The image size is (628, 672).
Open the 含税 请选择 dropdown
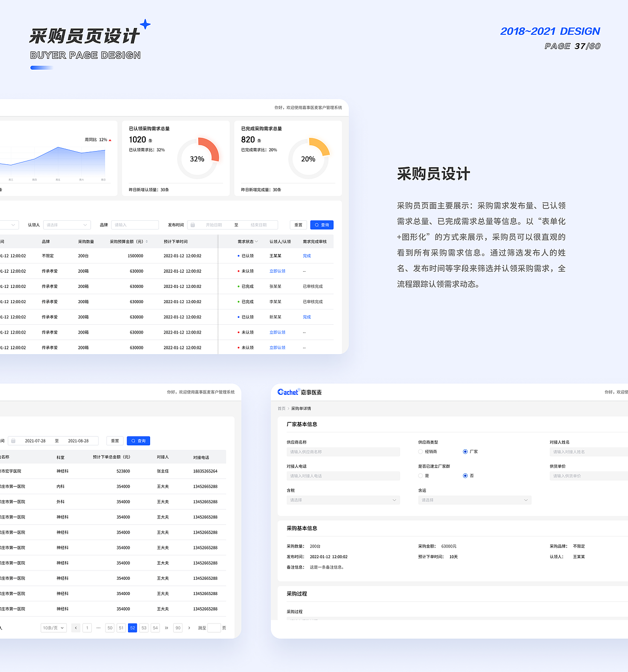343,500
